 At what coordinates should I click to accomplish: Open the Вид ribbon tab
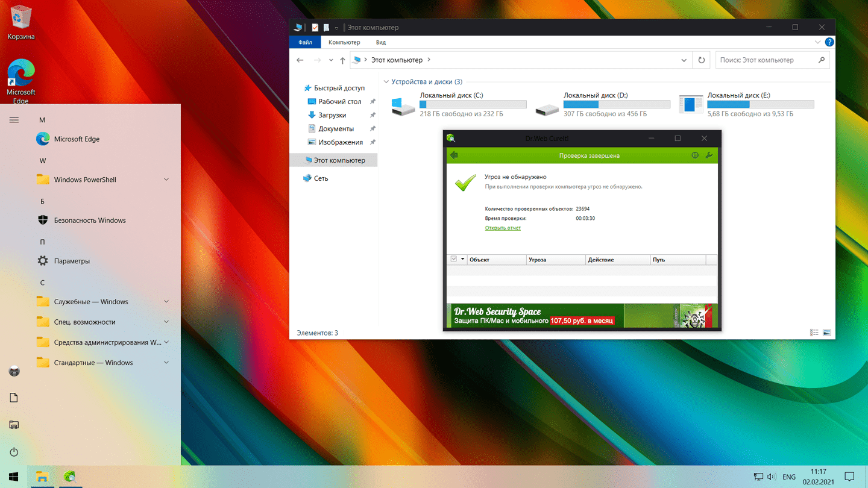[x=381, y=42]
